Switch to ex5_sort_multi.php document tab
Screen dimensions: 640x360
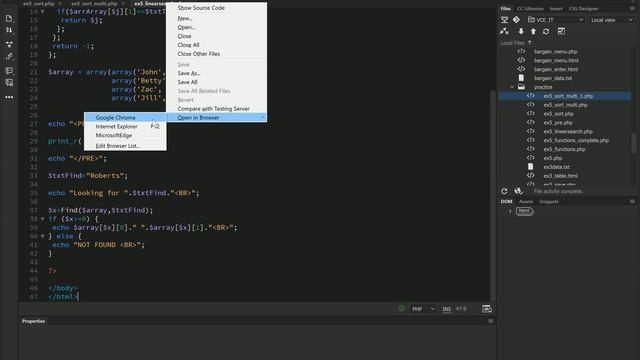coord(94,4)
